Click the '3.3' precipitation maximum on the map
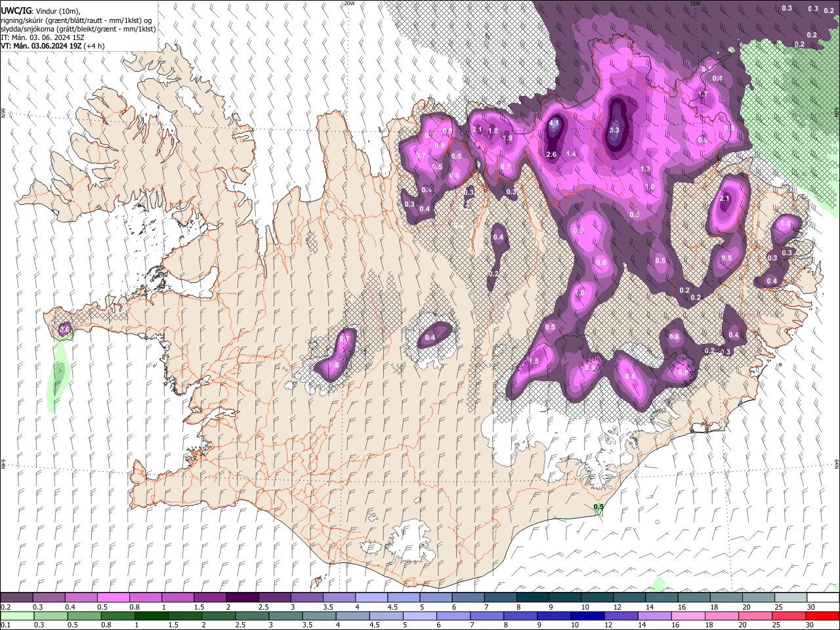Viewport: 840px width, 630px height. 614,131
